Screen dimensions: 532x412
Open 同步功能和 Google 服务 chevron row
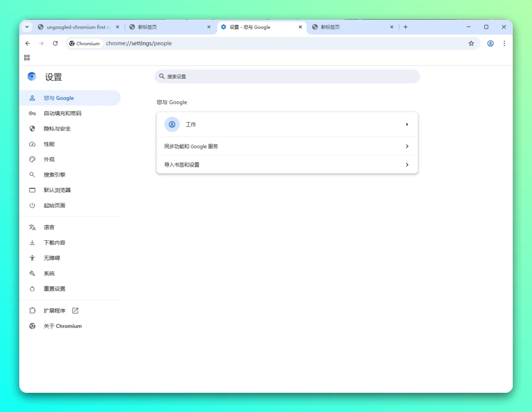(287, 146)
